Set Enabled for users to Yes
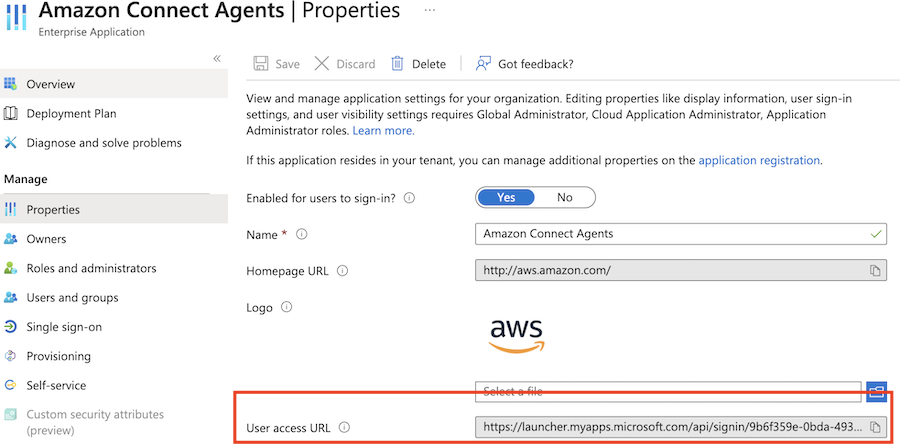The height and width of the screenshot is (445, 900). [506, 197]
